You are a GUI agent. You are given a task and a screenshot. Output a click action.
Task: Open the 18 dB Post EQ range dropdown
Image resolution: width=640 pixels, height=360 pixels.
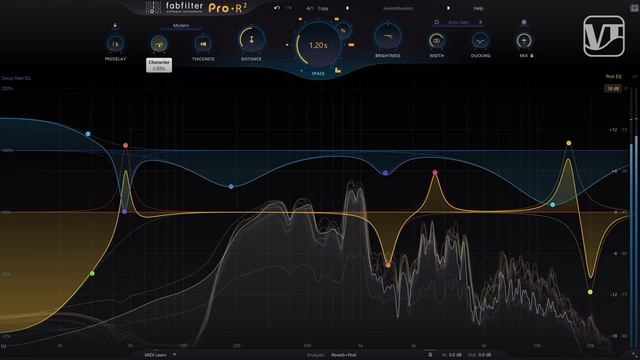613,89
